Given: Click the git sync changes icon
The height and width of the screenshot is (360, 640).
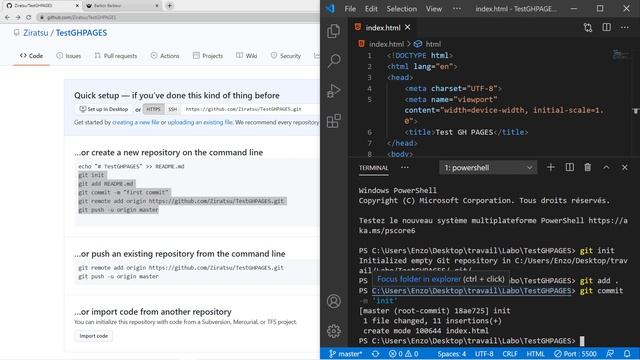Looking at the screenshot, I should click(376, 354).
